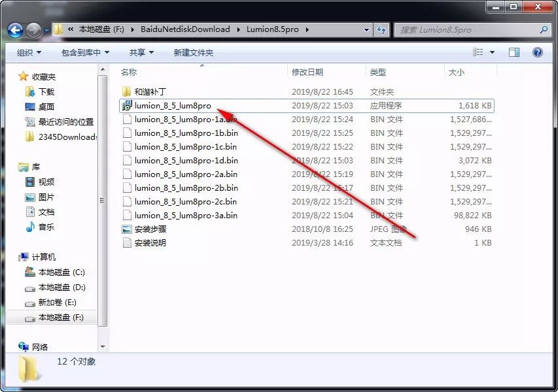Click the 网络 network node in sidebar
The height and width of the screenshot is (392, 558).
coord(39,347)
